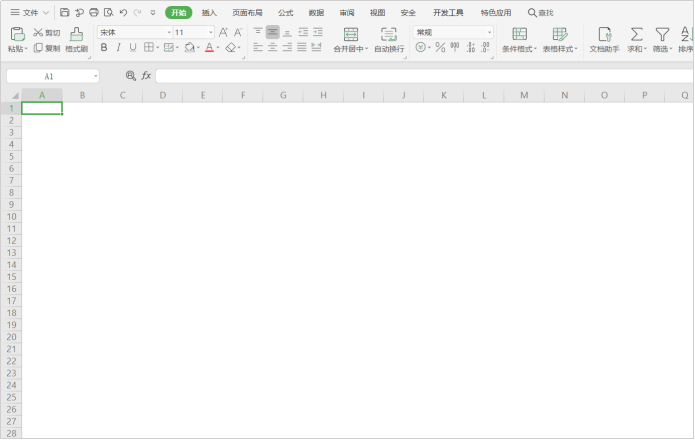Open the Document Assistant (文档助手)
This screenshot has height=440, width=695.
(x=604, y=39)
